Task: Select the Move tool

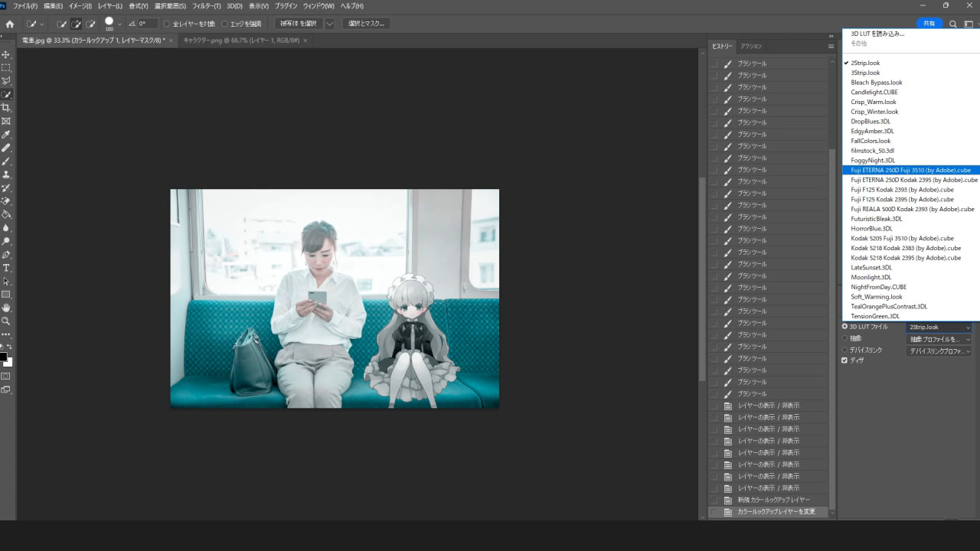Action: pos(6,54)
